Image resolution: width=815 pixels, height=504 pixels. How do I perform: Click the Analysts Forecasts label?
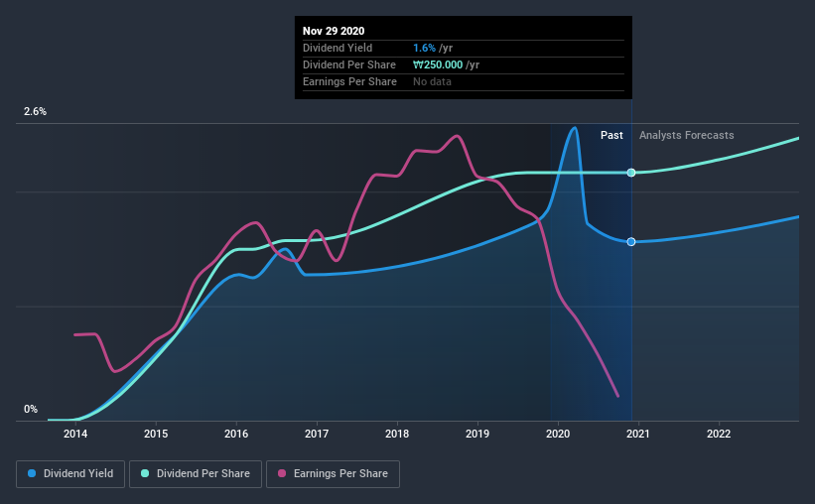(687, 135)
